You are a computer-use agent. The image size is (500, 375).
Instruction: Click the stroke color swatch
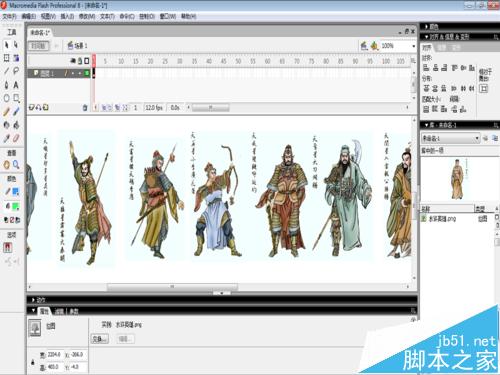click(16, 192)
